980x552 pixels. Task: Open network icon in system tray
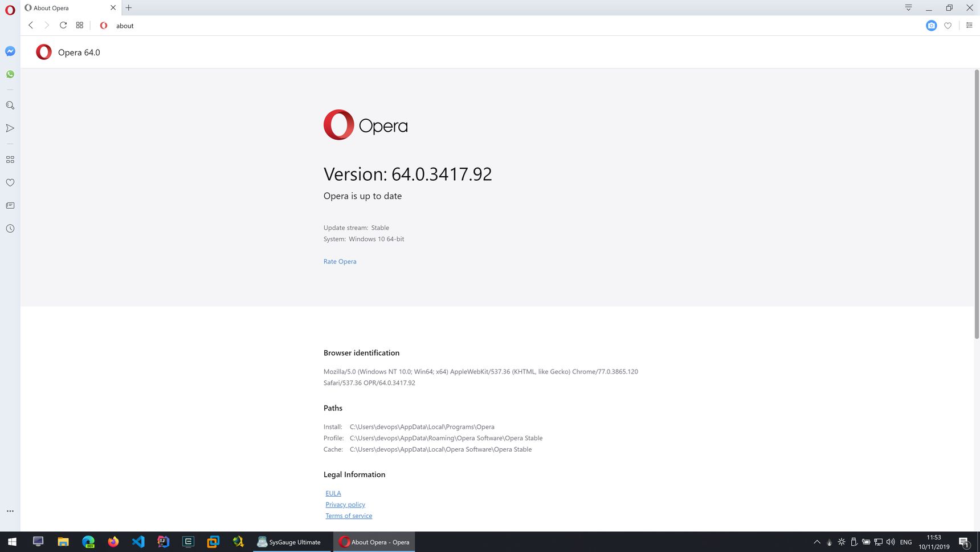[x=878, y=542]
